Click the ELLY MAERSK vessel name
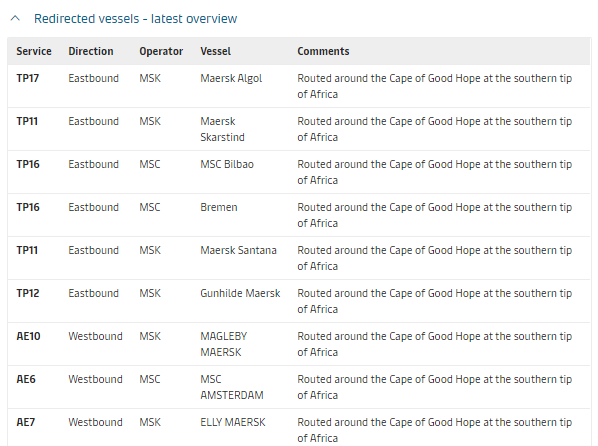Screen dimensions: 598x446 (233, 422)
